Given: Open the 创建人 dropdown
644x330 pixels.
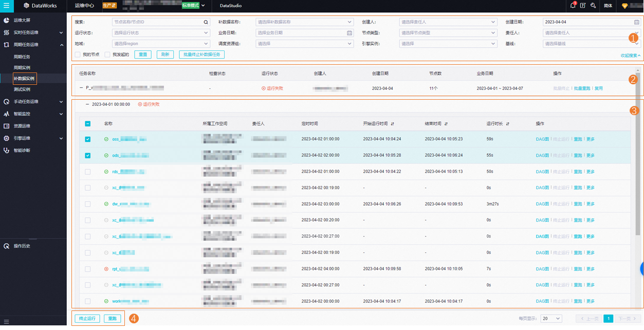Looking at the screenshot, I should [x=448, y=22].
